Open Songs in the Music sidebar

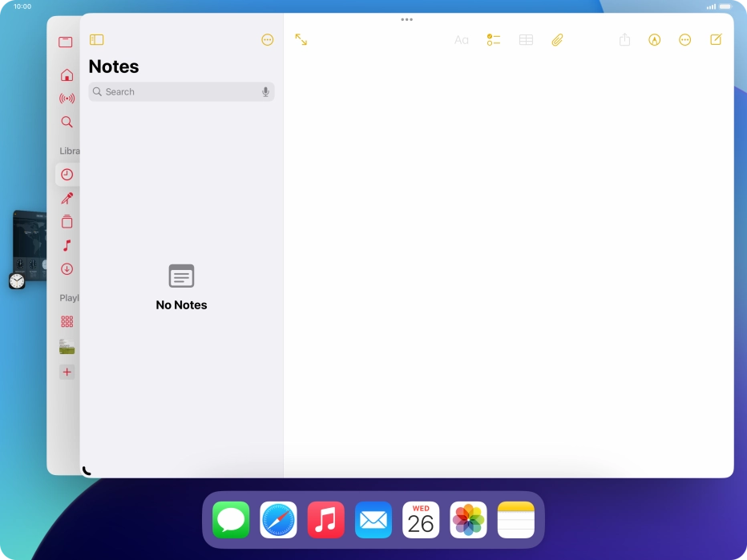pos(67,246)
